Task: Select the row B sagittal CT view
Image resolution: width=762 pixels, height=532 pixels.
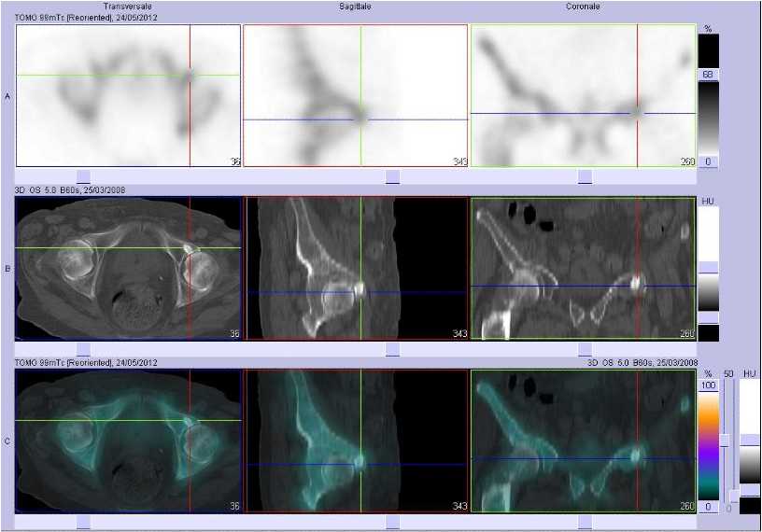Action: click(x=355, y=268)
